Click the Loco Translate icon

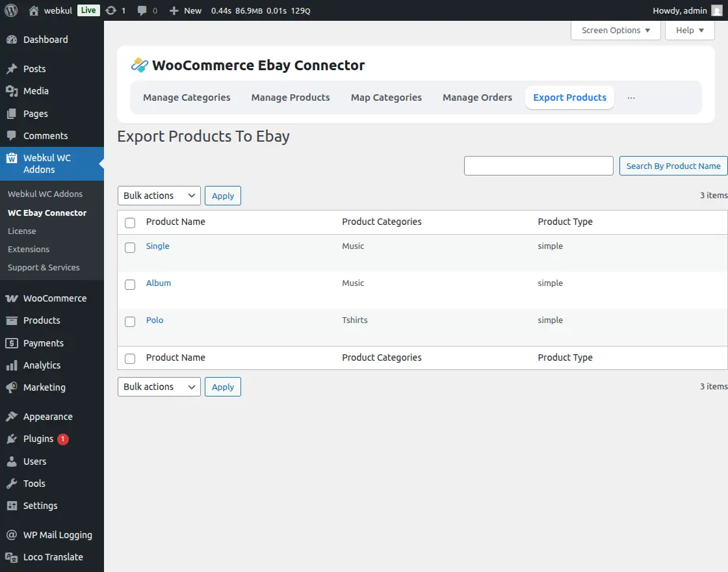click(12, 557)
